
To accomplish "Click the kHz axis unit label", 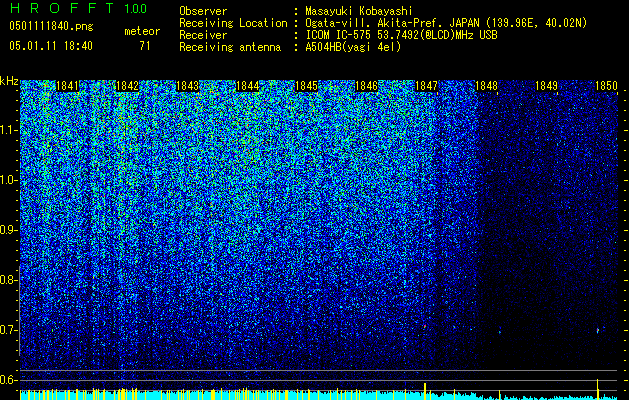I will tap(9, 81).
